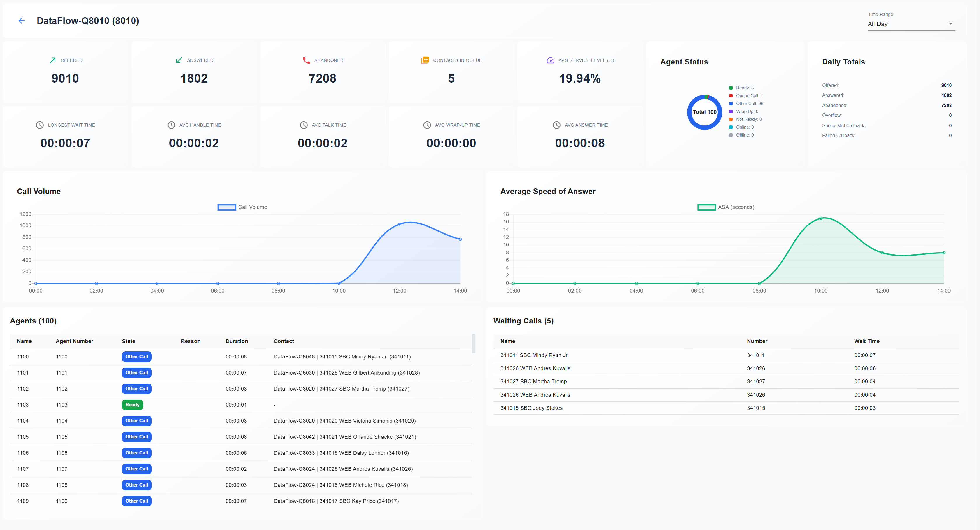Click the Offered arrow icon
Image resolution: width=980 pixels, height=530 pixels.
point(52,60)
